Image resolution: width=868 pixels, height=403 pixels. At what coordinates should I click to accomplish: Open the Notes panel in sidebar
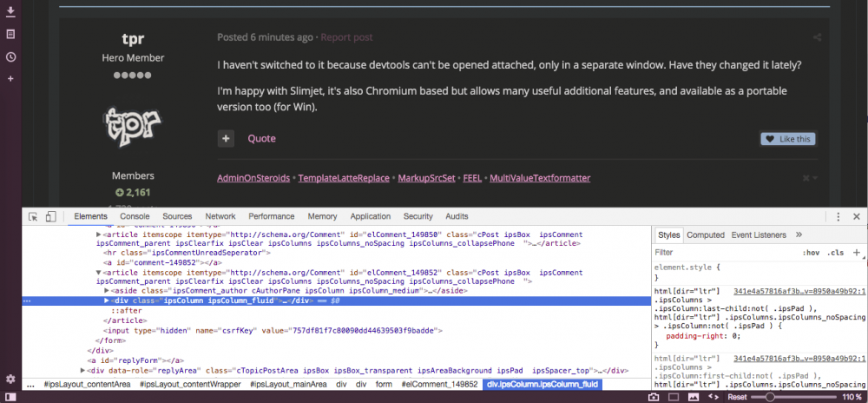pos(10,35)
